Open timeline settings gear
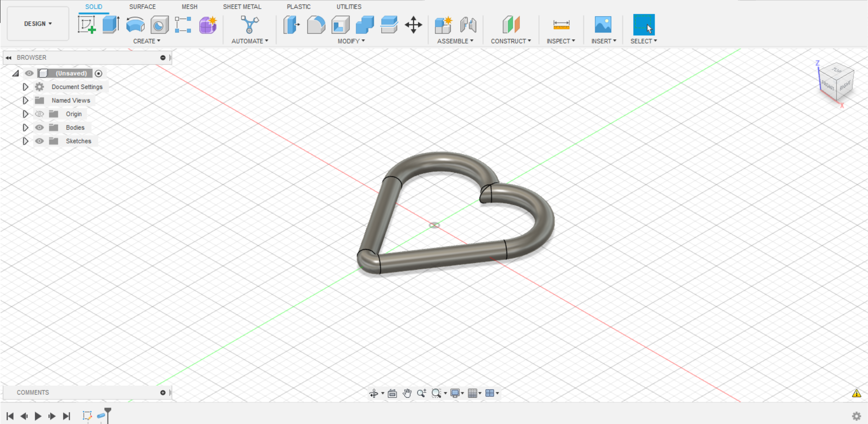This screenshot has height=424, width=868. click(856, 416)
